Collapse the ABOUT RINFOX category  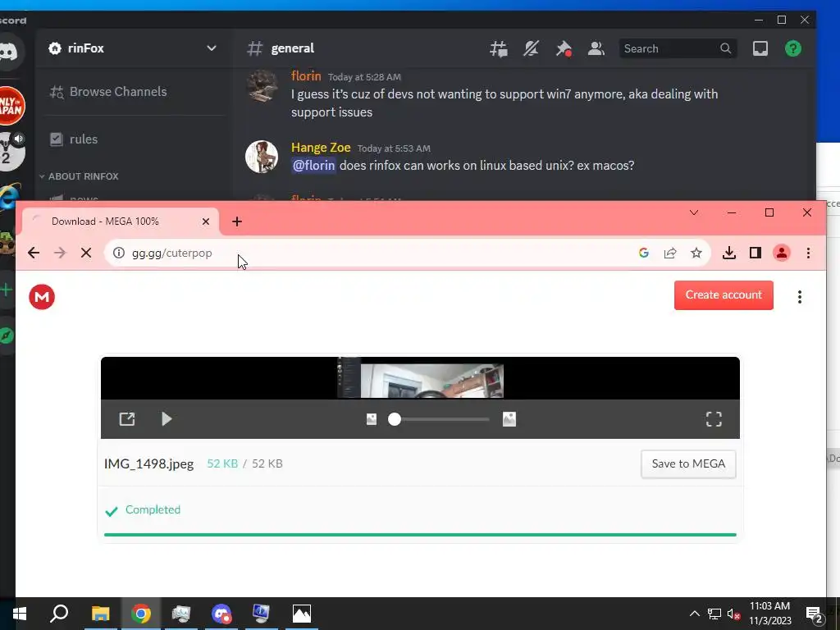79,176
